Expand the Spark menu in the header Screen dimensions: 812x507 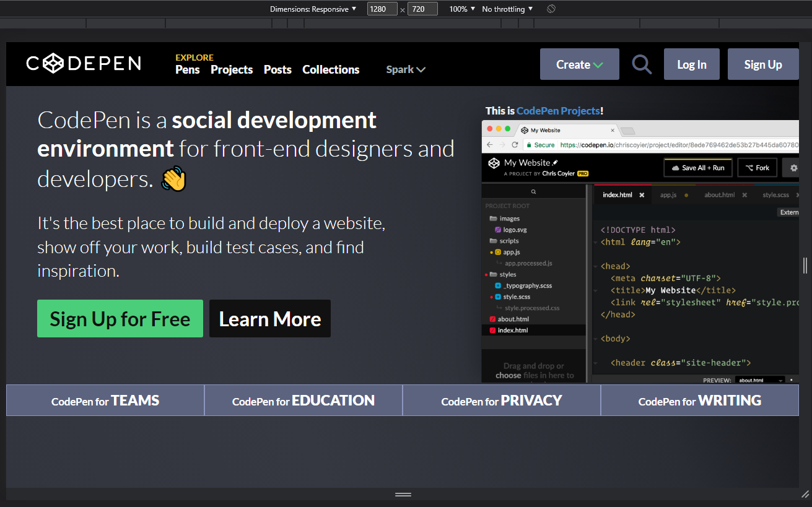(406, 69)
